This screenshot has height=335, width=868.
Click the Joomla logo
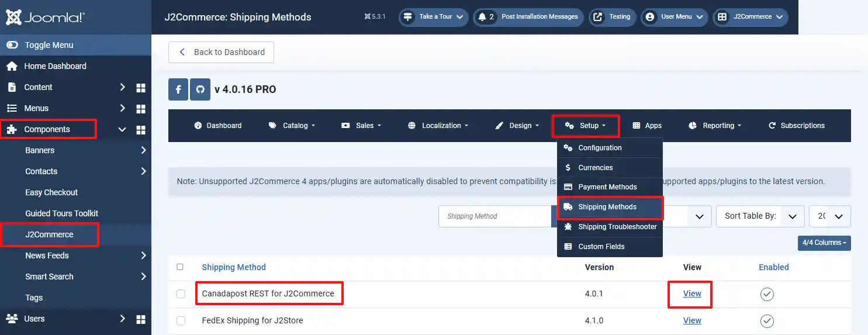pyautogui.click(x=46, y=17)
